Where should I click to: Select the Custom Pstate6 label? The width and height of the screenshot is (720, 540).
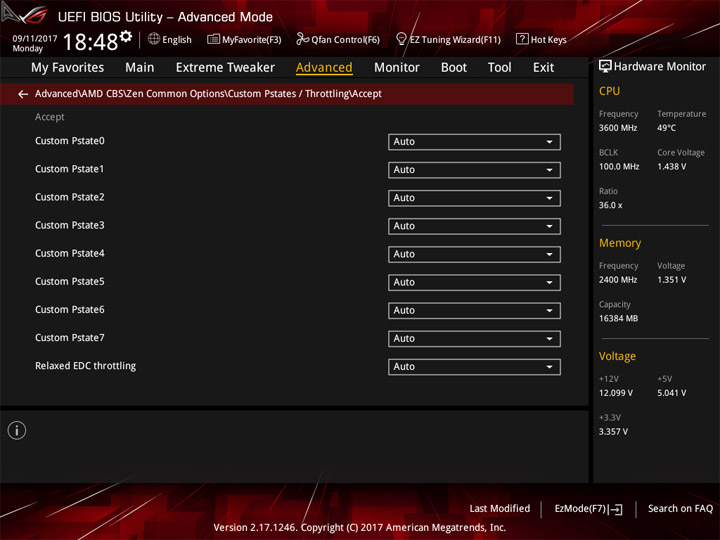[x=70, y=309]
